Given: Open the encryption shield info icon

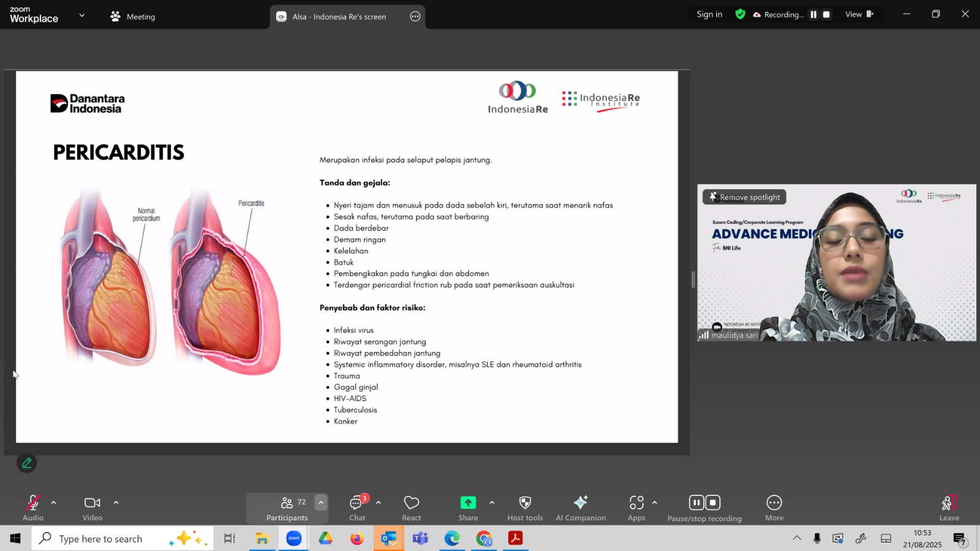Looking at the screenshot, I should 740,14.
